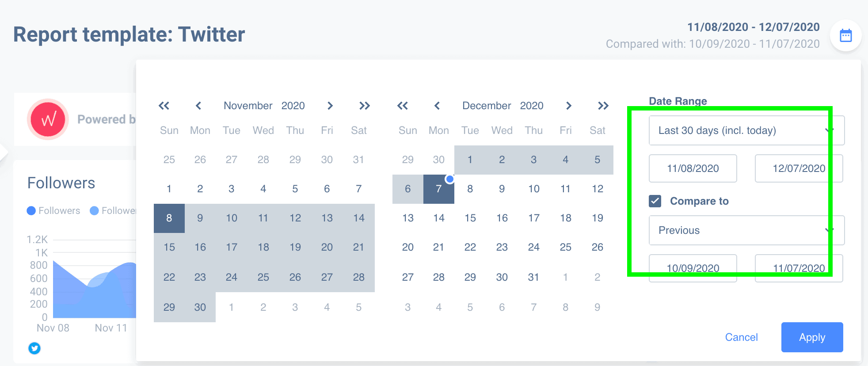This screenshot has width=868, height=366.
Task: Jump forward one year in December calendar
Action: click(603, 106)
